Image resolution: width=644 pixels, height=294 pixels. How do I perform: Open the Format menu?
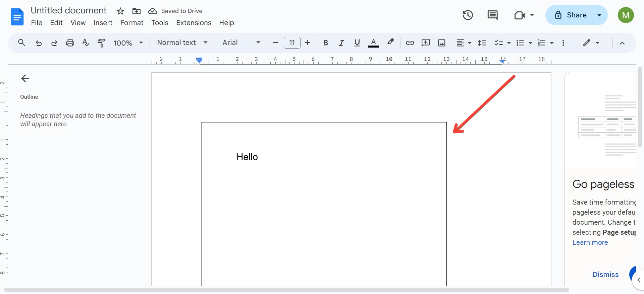coord(131,23)
